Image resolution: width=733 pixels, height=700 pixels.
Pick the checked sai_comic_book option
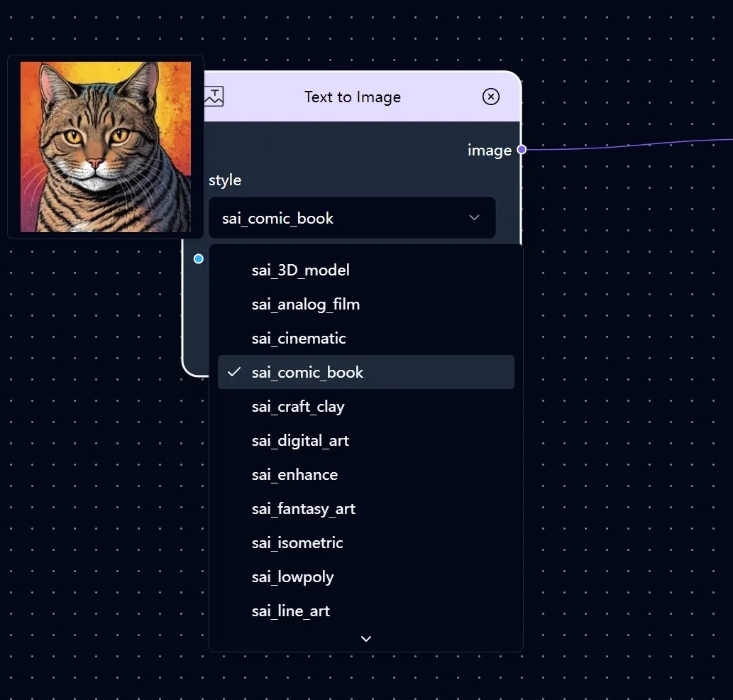coord(365,372)
